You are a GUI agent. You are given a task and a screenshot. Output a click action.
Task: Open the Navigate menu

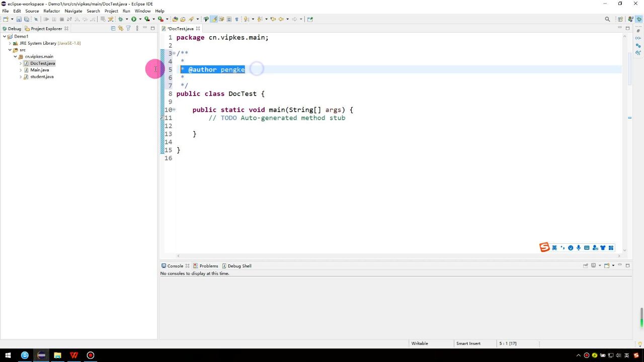pos(73,11)
